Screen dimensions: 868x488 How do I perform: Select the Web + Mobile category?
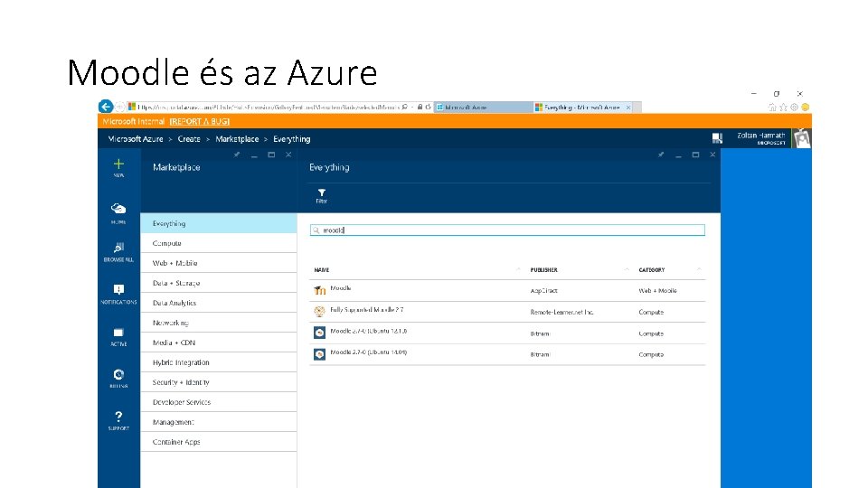(175, 263)
